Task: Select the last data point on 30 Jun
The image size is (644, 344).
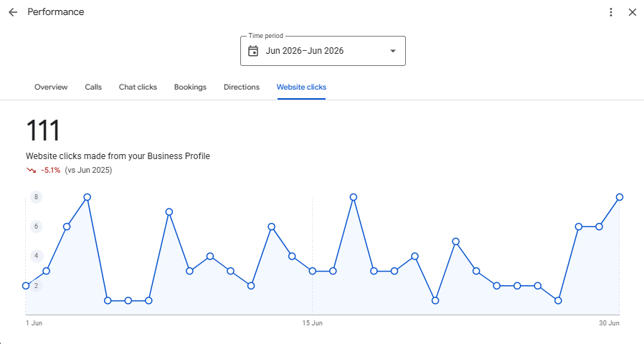Action: point(620,197)
